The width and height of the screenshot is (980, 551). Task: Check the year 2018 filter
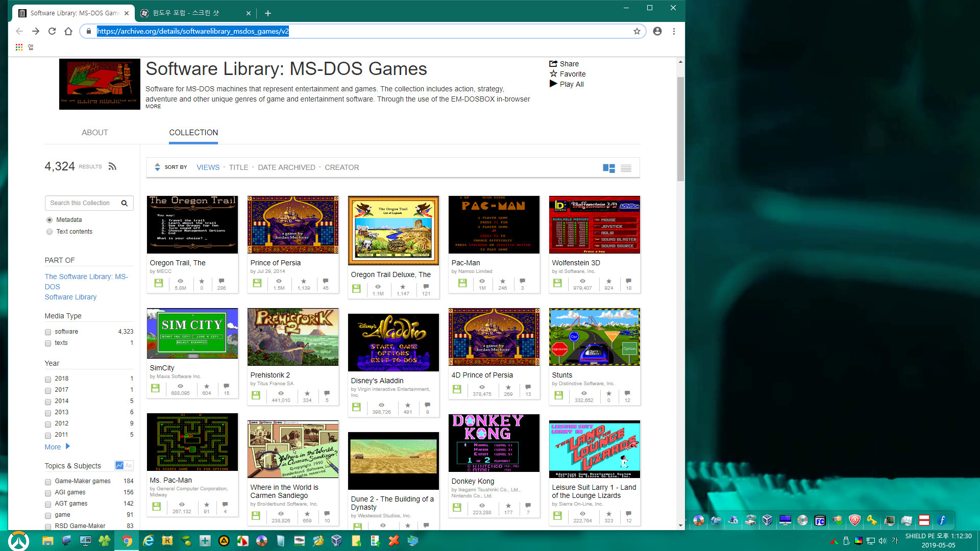(x=48, y=379)
